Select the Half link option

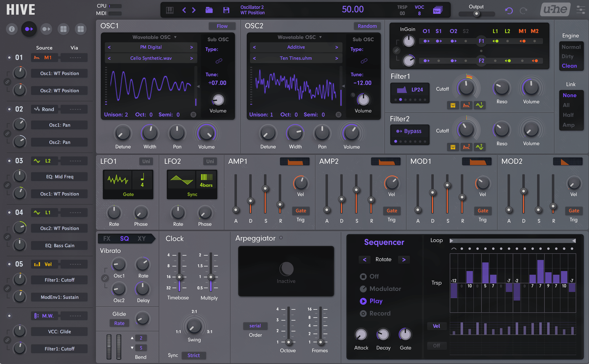[568, 115]
